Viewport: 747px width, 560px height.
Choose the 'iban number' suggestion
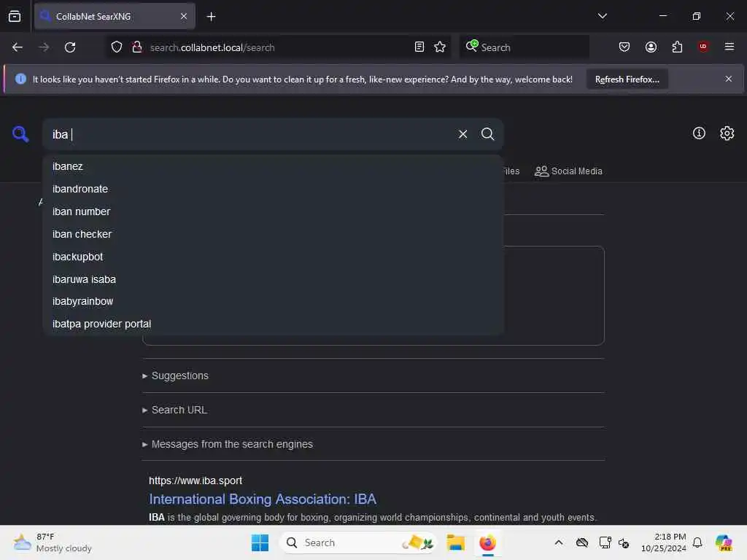pos(273,211)
